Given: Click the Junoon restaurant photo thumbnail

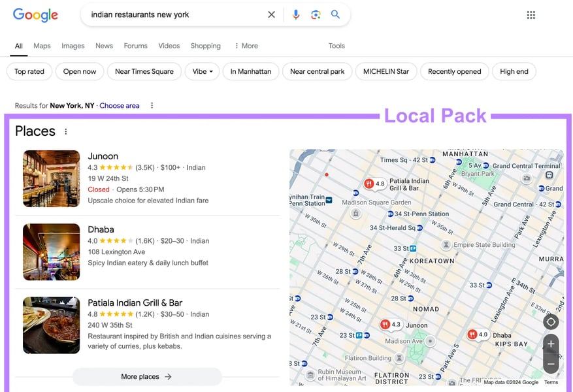Looking at the screenshot, I should tap(51, 178).
